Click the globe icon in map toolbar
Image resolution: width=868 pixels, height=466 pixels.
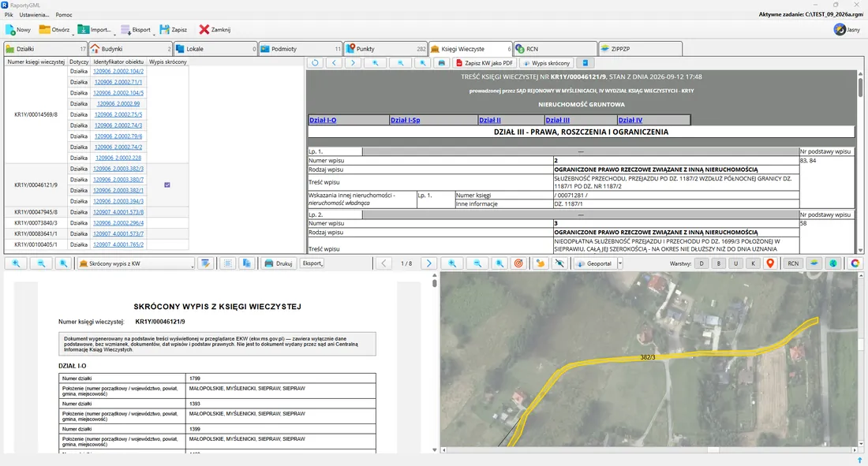pyautogui.click(x=832, y=263)
